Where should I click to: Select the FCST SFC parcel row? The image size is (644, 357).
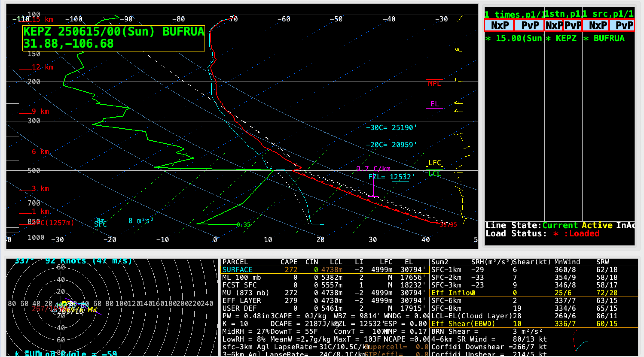[325, 285]
